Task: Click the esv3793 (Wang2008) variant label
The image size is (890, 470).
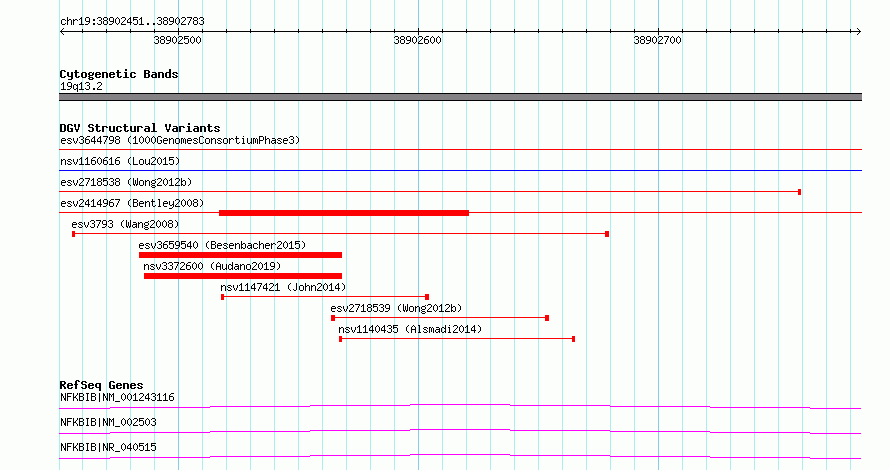Action: tap(125, 224)
